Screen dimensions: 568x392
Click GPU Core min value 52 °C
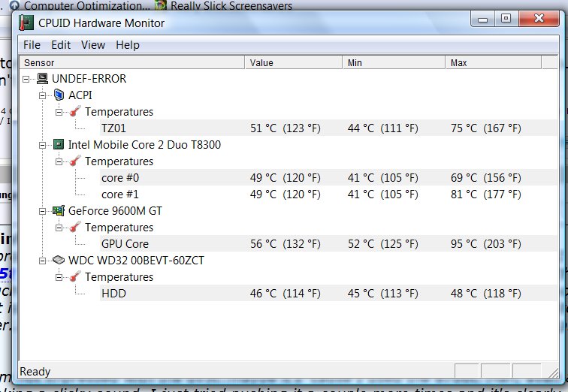(383, 244)
